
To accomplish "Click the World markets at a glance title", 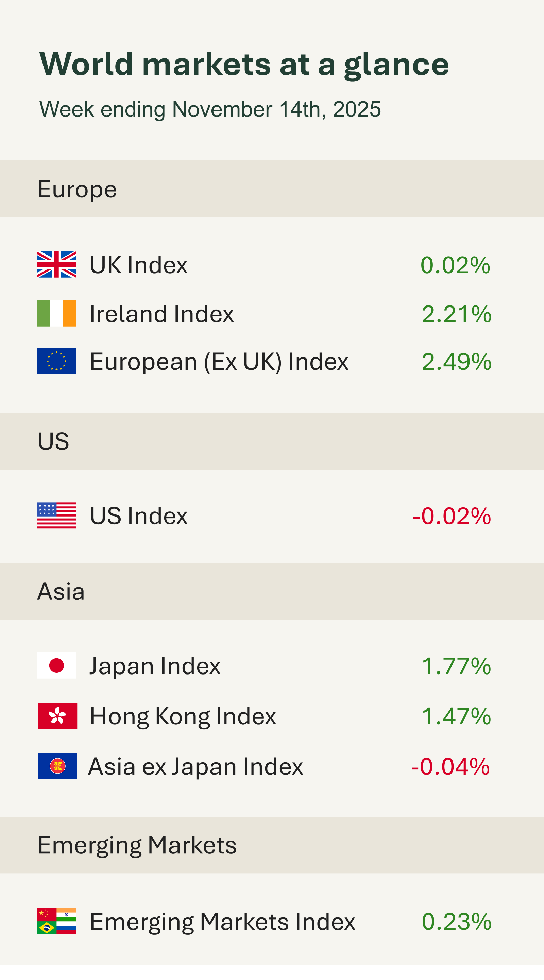I will [x=244, y=64].
